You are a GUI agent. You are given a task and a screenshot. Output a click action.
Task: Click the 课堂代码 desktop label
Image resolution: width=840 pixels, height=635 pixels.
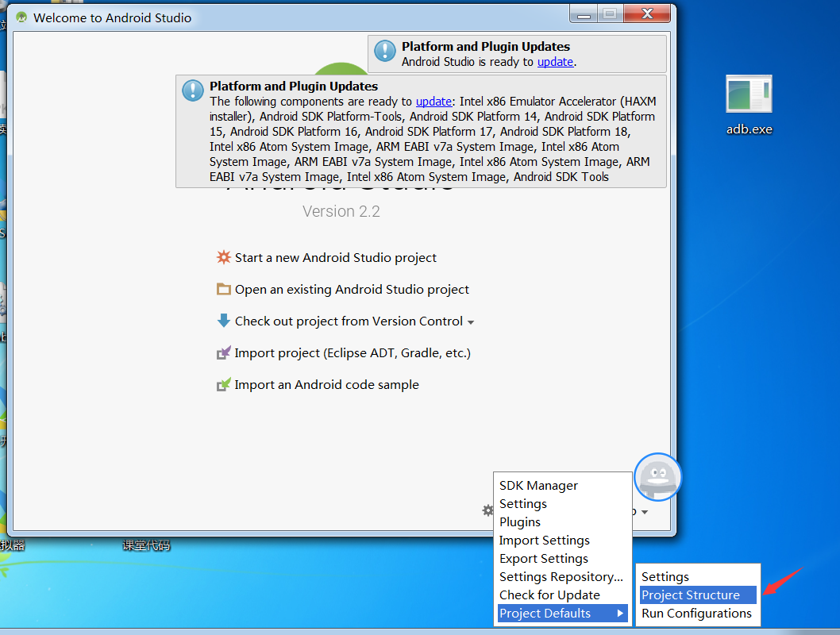click(146, 545)
